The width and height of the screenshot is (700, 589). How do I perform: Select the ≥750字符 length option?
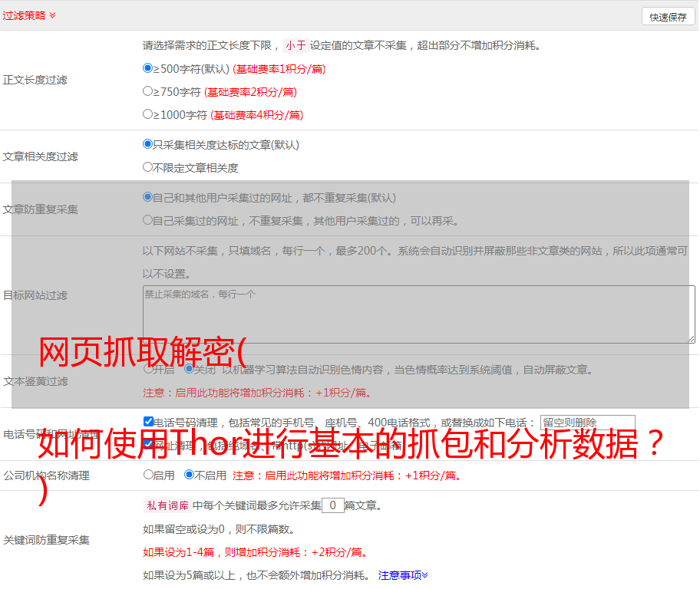147,91
